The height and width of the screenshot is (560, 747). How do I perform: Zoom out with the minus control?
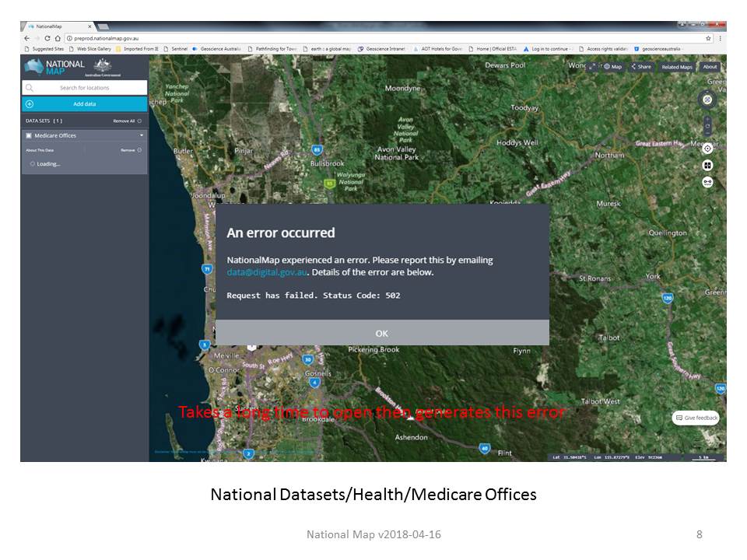coord(707,134)
